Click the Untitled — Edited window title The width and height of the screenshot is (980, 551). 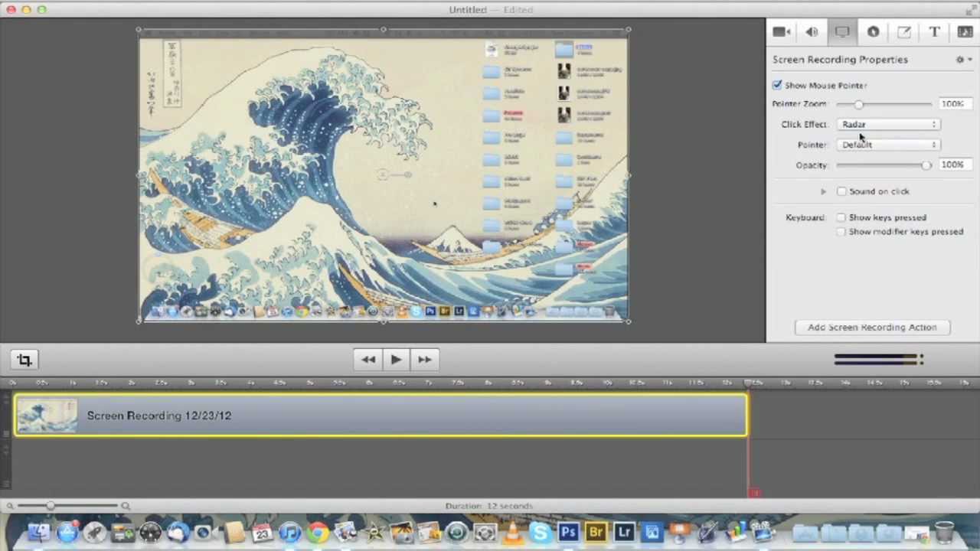[491, 9]
